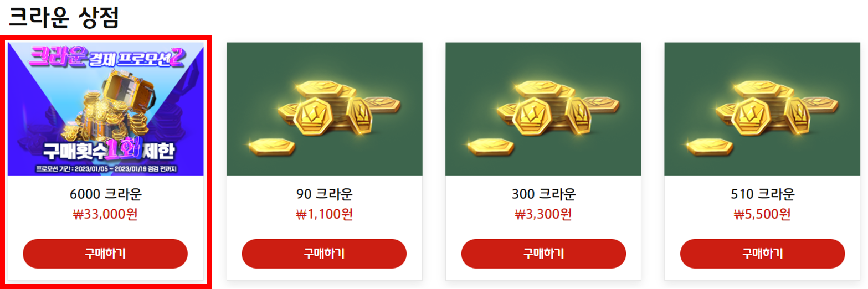Click the 구매횟수 1회 제한 banner text
The height and width of the screenshot is (289, 868).
click(105, 149)
